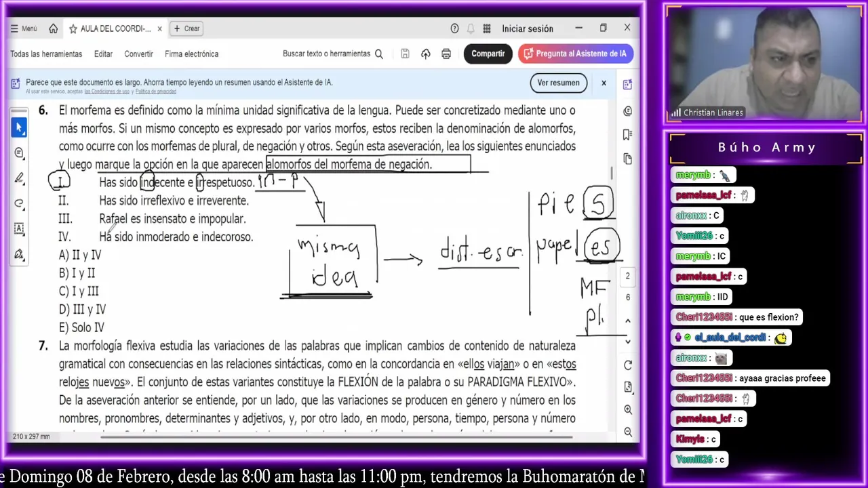Choose the arrow selection tool
The height and width of the screenshot is (488, 868).
pyautogui.click(x=19, y=127)
